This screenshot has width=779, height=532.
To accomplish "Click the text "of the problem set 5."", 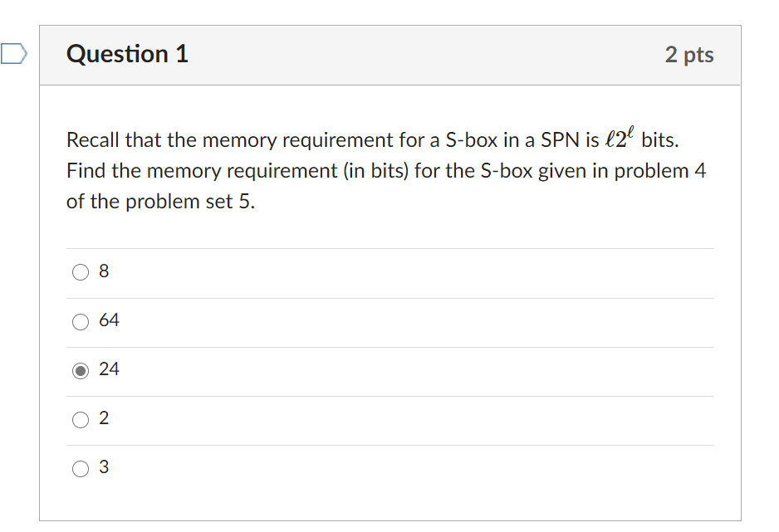I will click(160, 202).
